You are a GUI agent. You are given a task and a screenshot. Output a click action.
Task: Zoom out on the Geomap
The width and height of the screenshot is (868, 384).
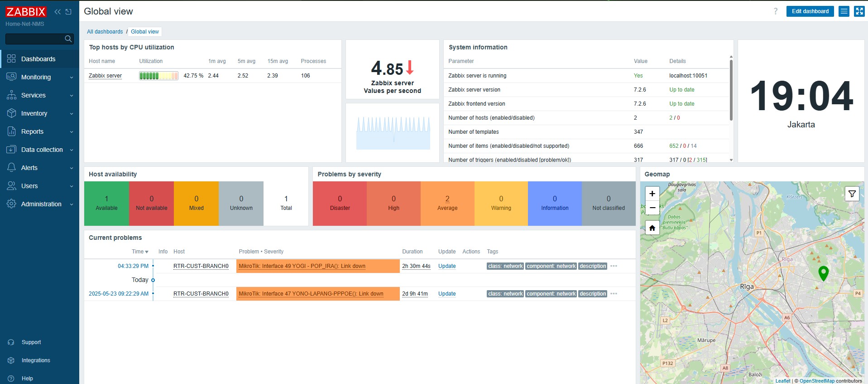(652, 208)
